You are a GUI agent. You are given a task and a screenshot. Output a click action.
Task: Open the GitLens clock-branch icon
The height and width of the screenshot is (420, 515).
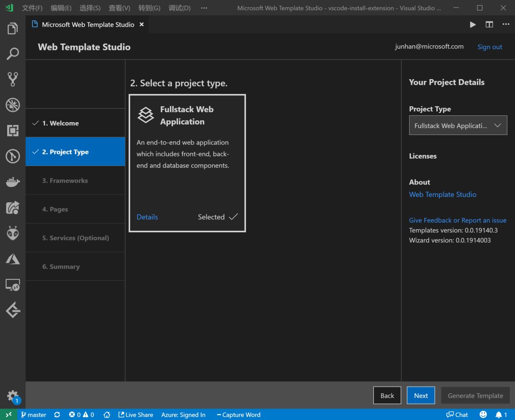[x=12, y=156]
